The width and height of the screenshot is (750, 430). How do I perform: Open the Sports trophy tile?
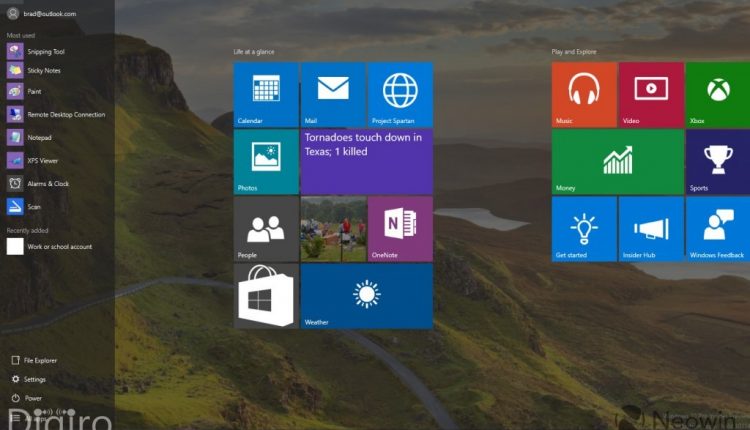click(x=718, y=162)
